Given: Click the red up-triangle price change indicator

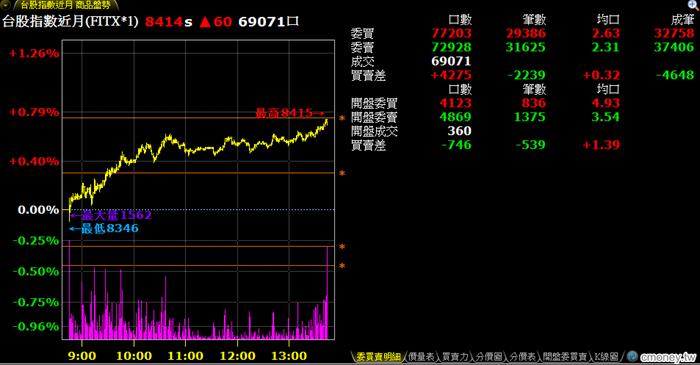Looking at the screenshot, I should (205, 21).
